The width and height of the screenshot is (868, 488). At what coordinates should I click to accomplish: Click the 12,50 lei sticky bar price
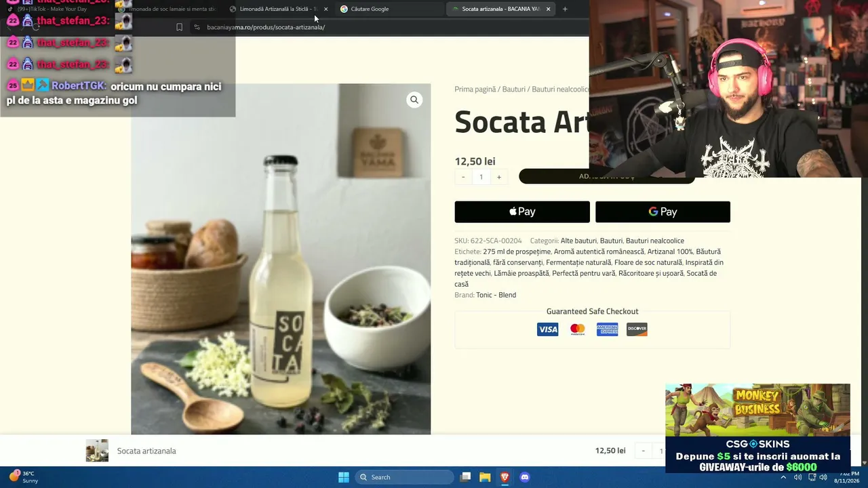(x=610, y=451)
